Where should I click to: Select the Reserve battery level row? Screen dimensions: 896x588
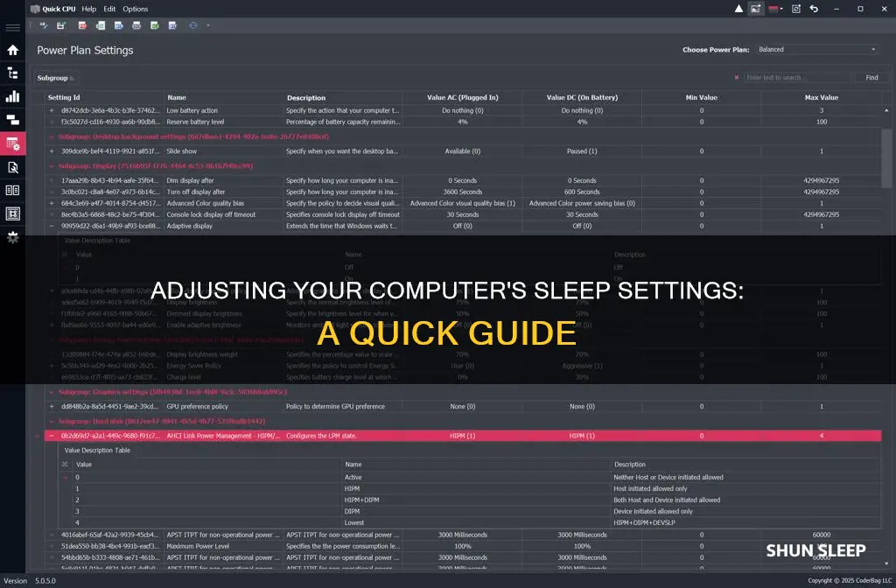tap(463, 122)
